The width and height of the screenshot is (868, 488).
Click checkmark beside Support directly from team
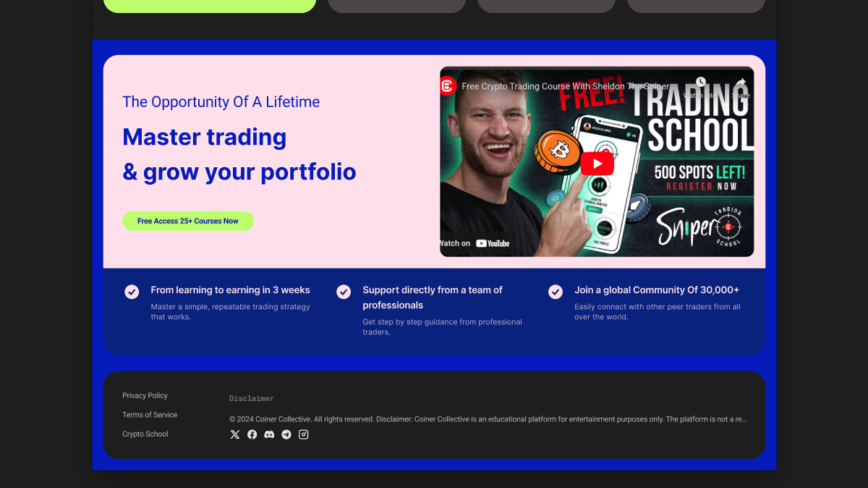(344, 292)
